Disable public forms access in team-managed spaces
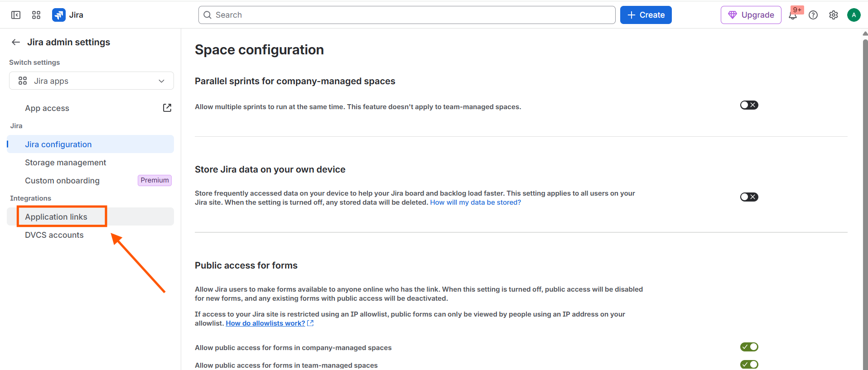 749,365
